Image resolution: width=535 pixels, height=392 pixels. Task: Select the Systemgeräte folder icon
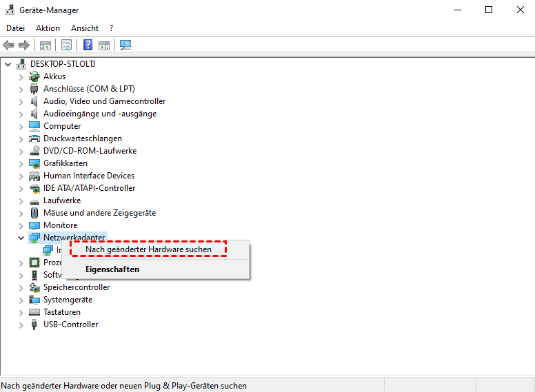coord(34,300)
